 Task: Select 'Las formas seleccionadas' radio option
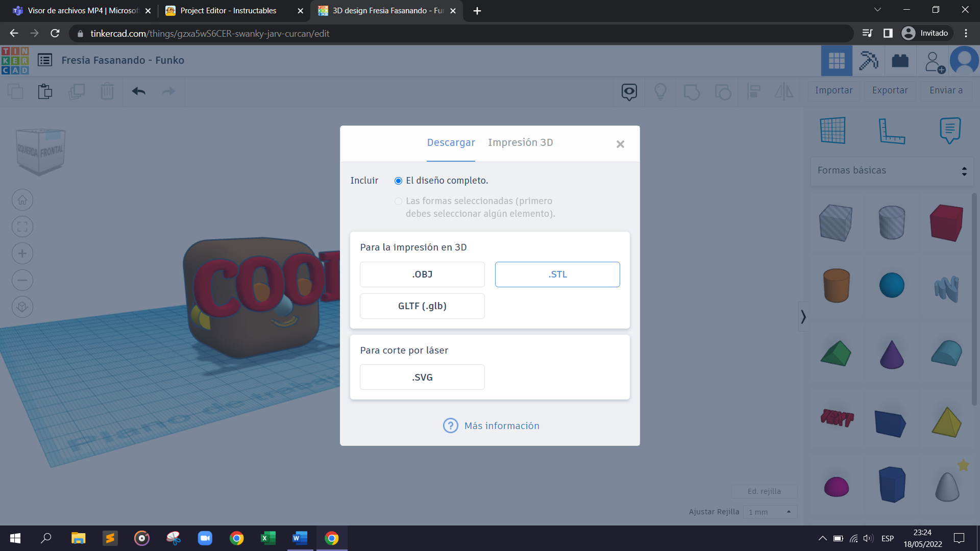[x=398, y=201]
